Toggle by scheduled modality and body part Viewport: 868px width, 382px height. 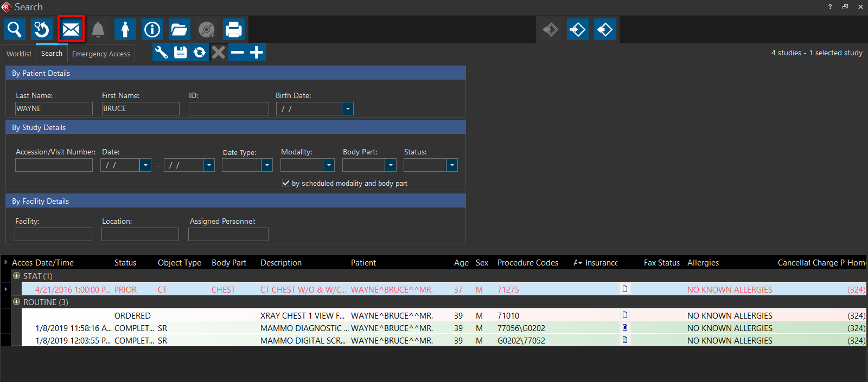[286, 183]
